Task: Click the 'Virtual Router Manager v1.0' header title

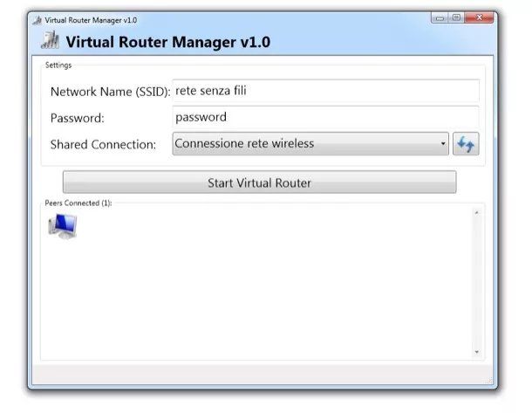Action: [x=168, y=42]
